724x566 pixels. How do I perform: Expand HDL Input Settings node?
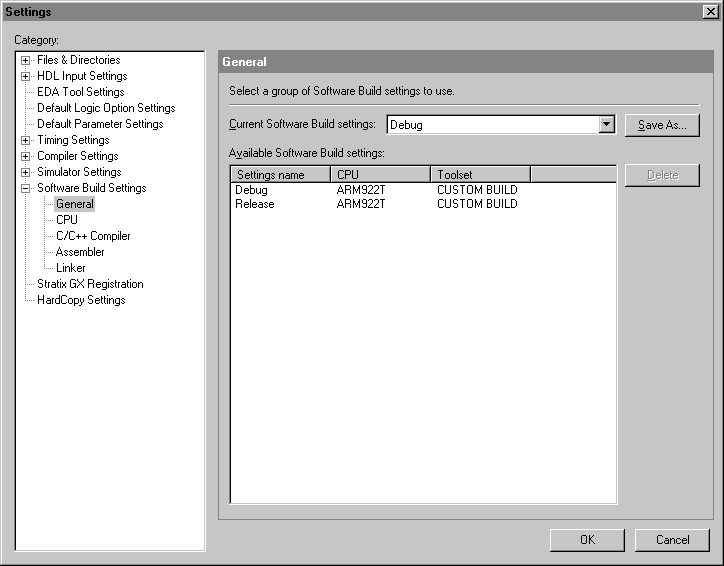tap(26, 76)
